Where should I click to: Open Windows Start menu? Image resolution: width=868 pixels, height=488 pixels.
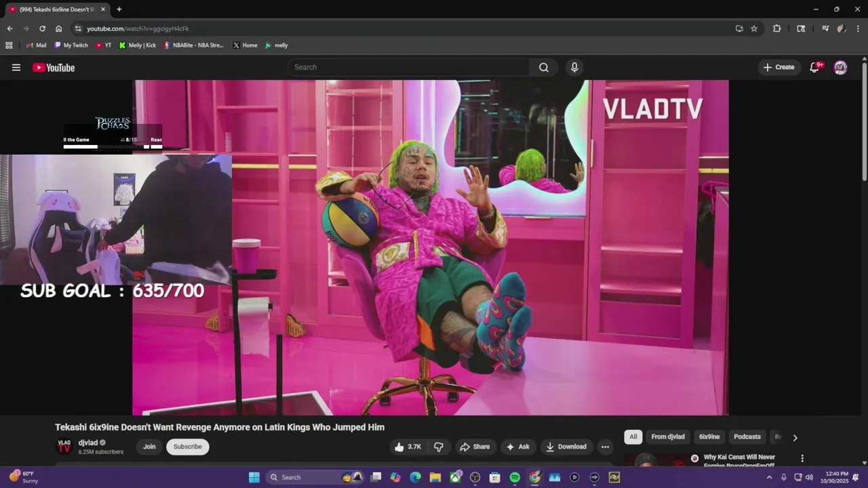(x=254, y=477)
